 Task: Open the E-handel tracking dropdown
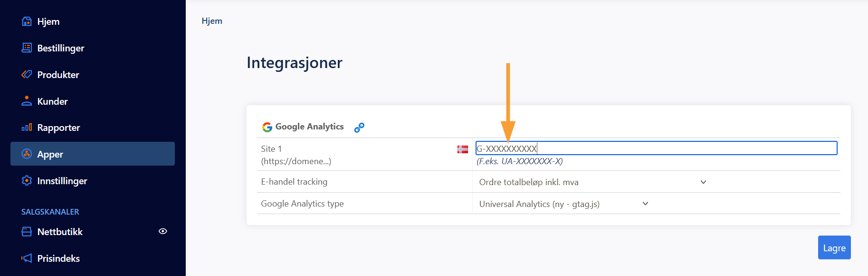click(592, 182)
